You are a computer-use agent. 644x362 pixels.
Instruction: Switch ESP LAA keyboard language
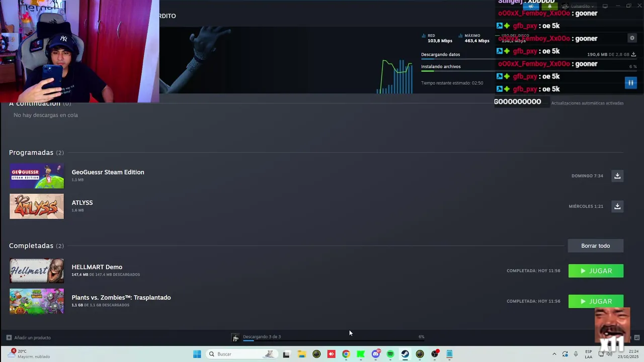(589, 354)
